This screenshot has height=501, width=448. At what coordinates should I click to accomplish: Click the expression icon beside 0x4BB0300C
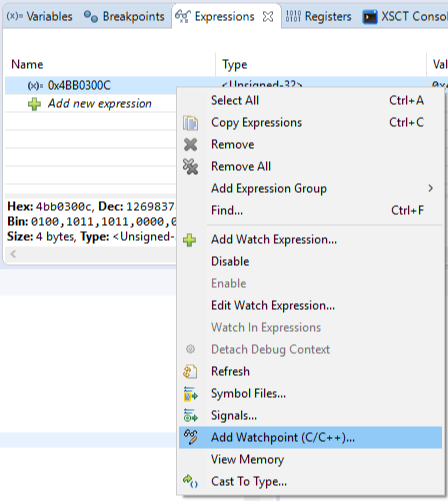coord(35,86)
